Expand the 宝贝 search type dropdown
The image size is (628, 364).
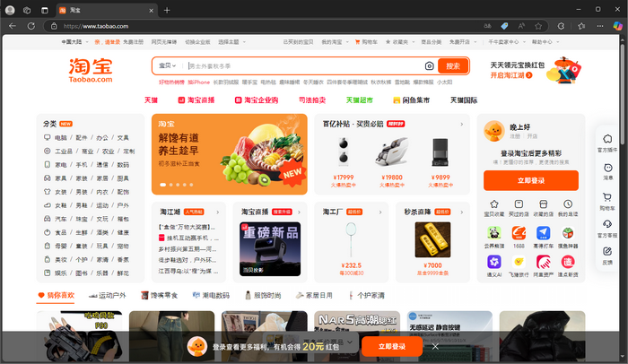tap(167, 66)
